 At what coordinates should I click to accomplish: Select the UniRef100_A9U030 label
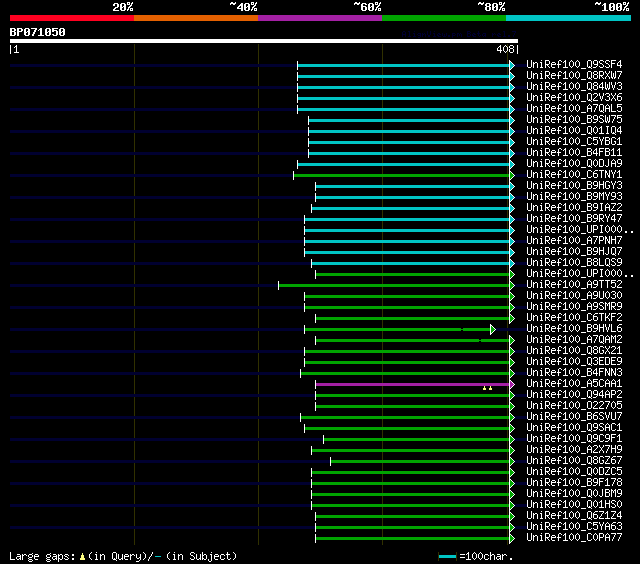pyautogui.click(x=574, y=296)
